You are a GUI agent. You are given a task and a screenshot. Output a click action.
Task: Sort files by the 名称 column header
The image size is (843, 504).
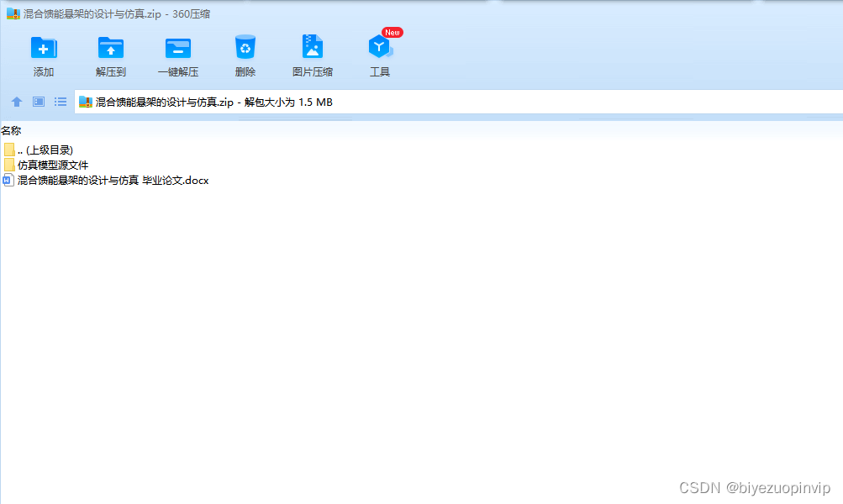click(x=11, y=130)
